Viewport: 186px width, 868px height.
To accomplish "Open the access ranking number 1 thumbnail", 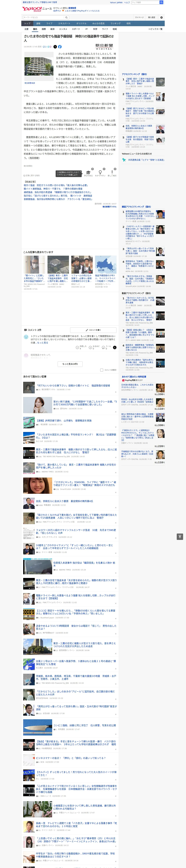I will [160, 82].
